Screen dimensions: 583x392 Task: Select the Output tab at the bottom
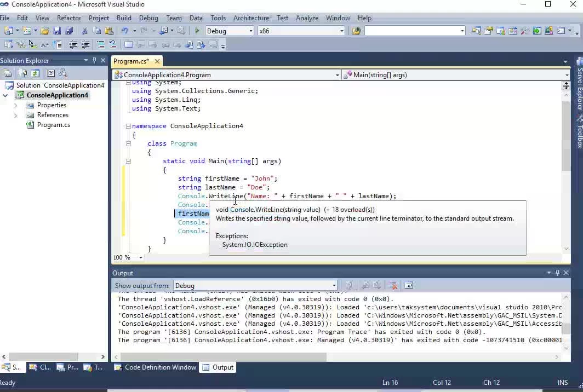(x=218, y=367)
